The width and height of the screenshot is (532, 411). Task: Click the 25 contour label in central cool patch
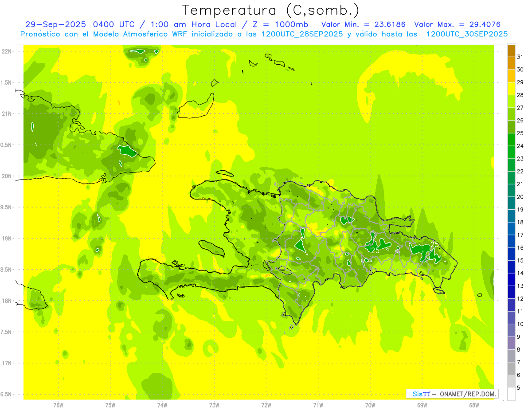[375, 251]
